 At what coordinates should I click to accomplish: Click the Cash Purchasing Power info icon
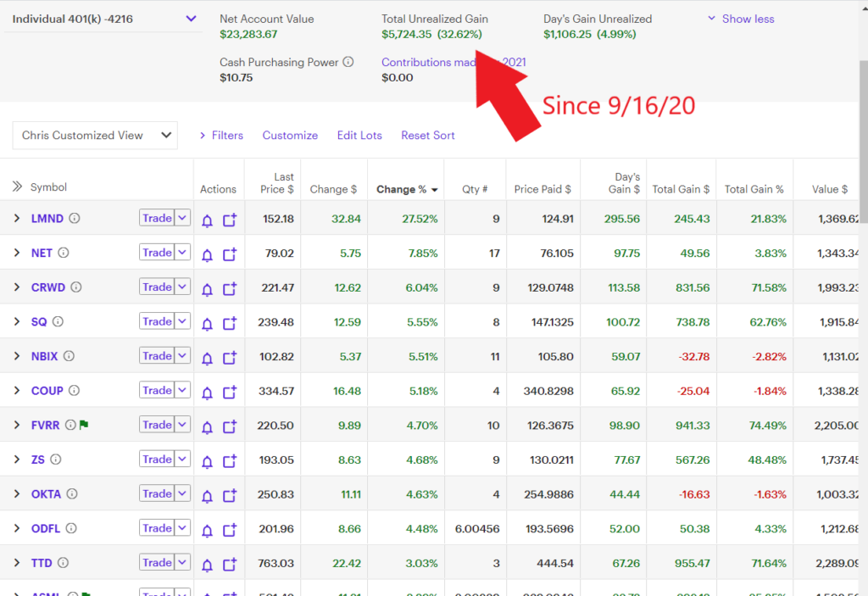tap(348, 62)
